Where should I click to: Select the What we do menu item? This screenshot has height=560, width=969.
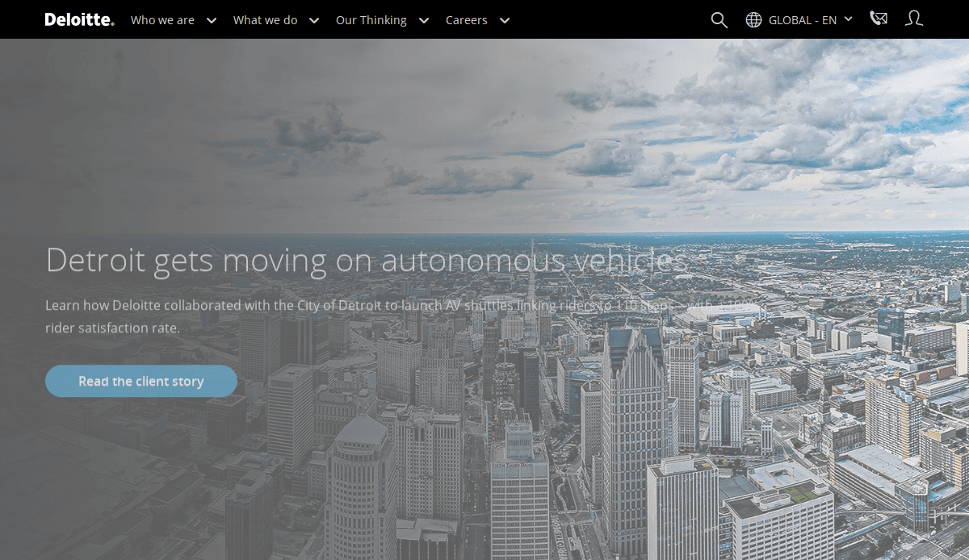point(265,20)
